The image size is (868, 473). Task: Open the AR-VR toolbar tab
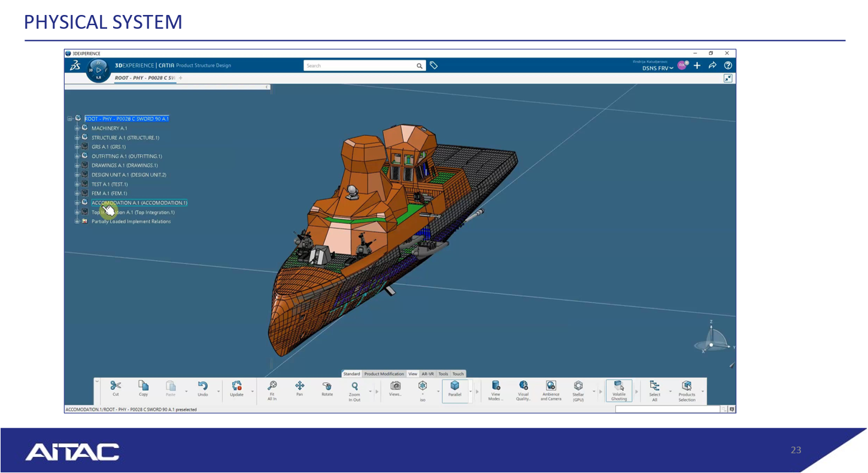tap(427, 374)
